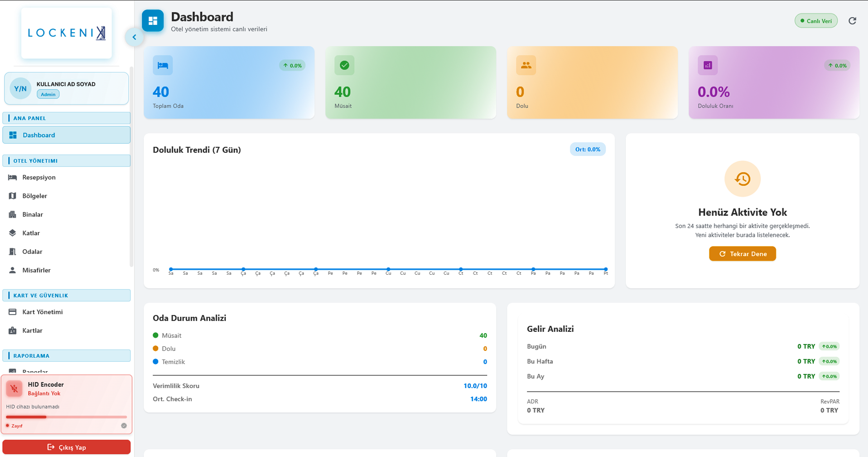Click the Kartlar cards icon
Viewport: 868px width, 457px height.
(x=13, y=330)
